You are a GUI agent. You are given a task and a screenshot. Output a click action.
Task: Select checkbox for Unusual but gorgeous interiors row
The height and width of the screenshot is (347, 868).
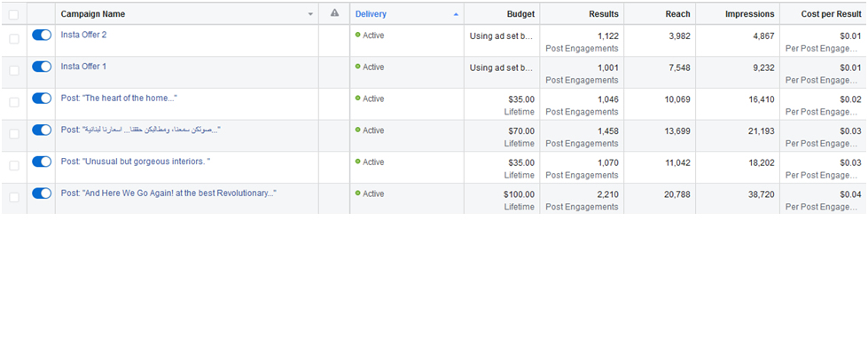coord(14,165)
